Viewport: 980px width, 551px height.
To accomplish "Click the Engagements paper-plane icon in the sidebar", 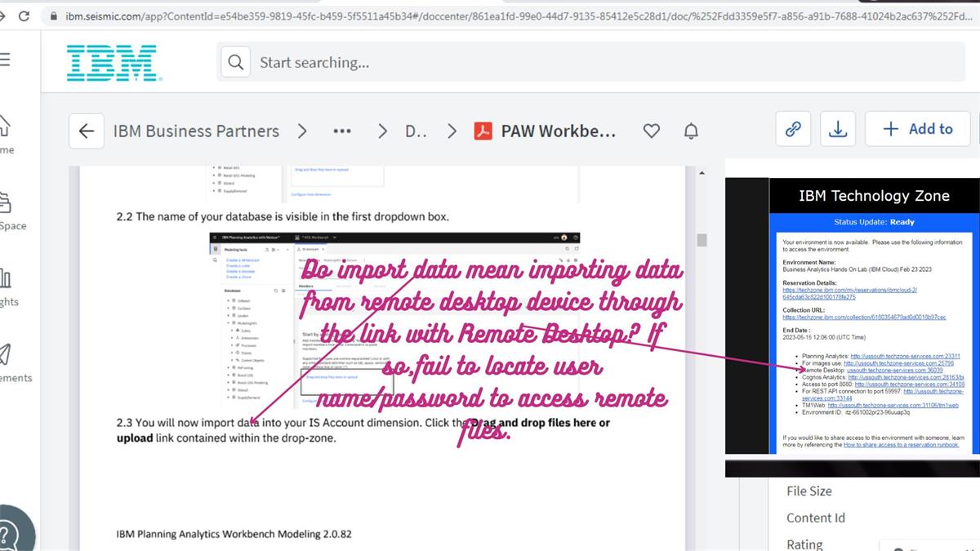I will click(7, 355).
